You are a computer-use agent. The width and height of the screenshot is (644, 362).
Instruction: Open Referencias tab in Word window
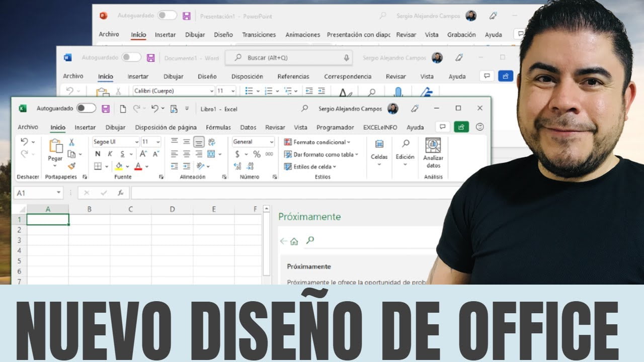point(293,76)
